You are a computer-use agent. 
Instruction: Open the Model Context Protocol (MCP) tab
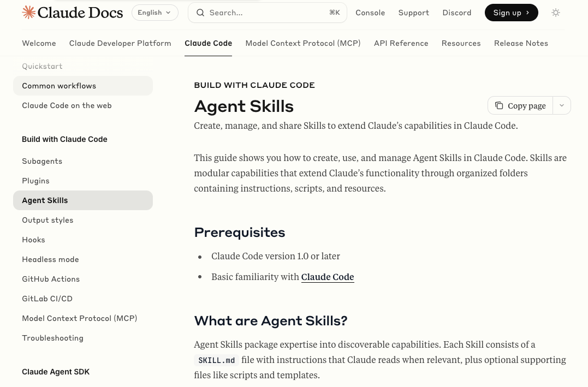(x=303, y=43)
